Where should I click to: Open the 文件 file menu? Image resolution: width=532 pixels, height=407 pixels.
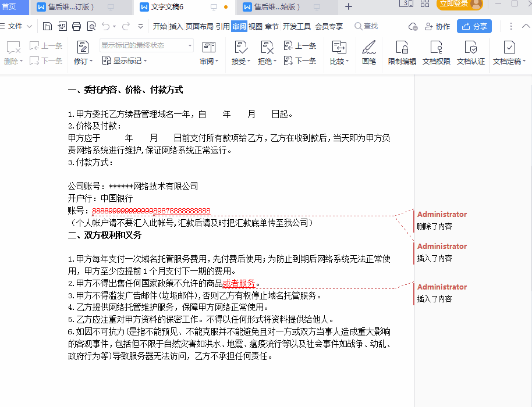pyautogui.click(x=16, y=26)
